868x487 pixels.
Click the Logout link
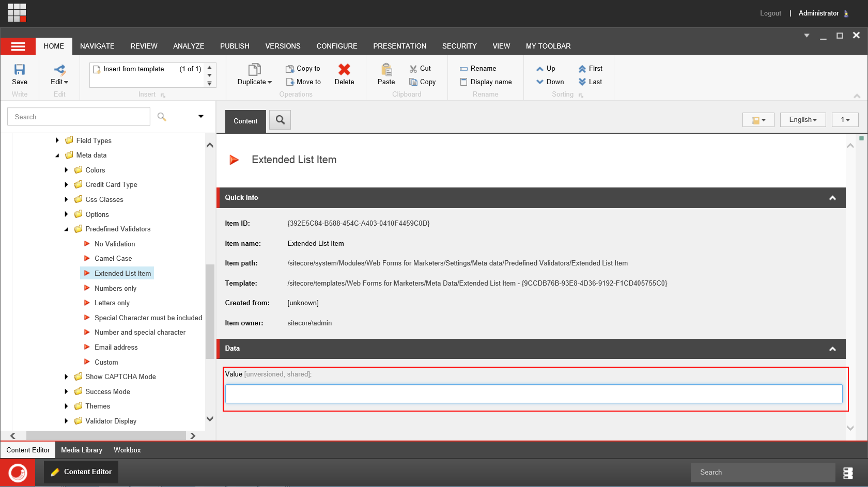tap(770, 13)
